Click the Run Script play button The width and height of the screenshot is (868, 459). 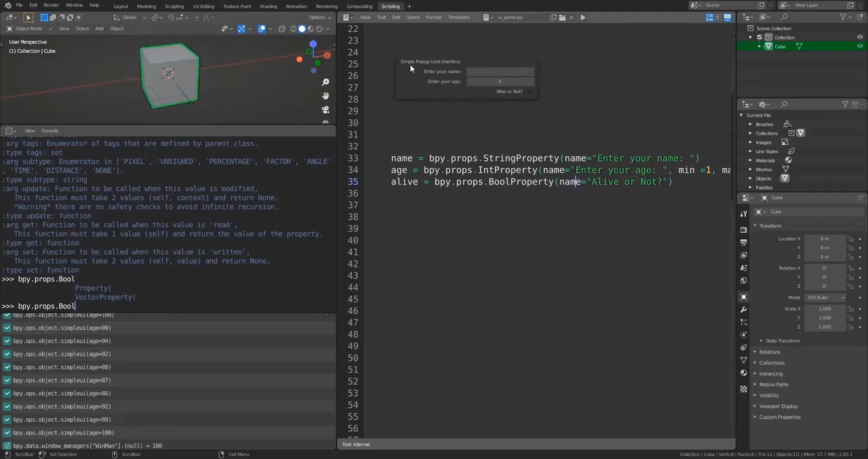click(583, 18)
